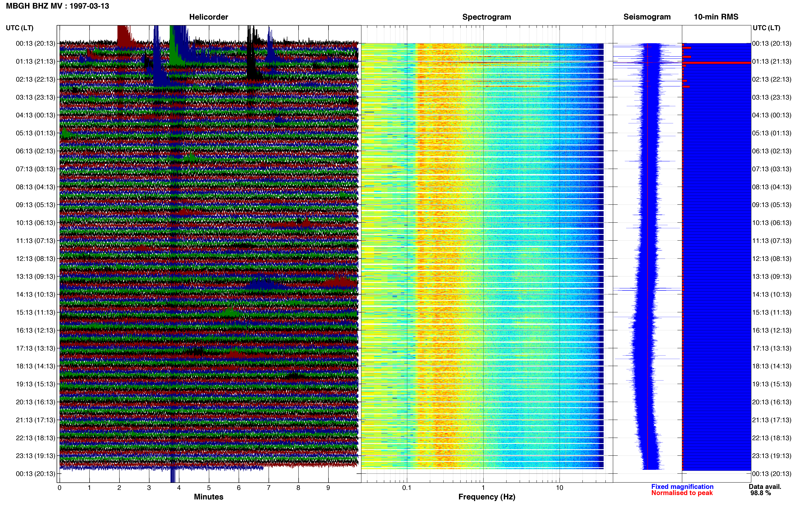This screenshot has height=508, width=812.
Task: Click the 1 tick on the Frequency axis
Action: pyautogui.click(x=483, y=487)
